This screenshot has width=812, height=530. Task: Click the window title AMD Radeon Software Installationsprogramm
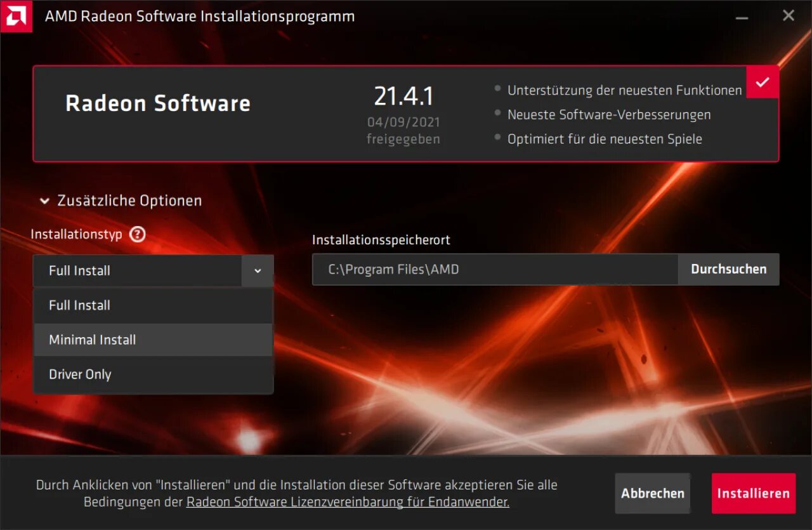coord(200,17)
